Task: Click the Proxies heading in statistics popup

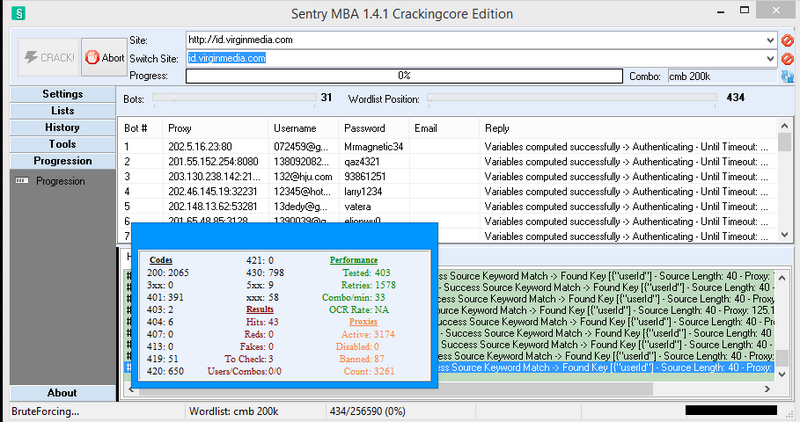Action: pyautogui.click(x=363, y=321)
